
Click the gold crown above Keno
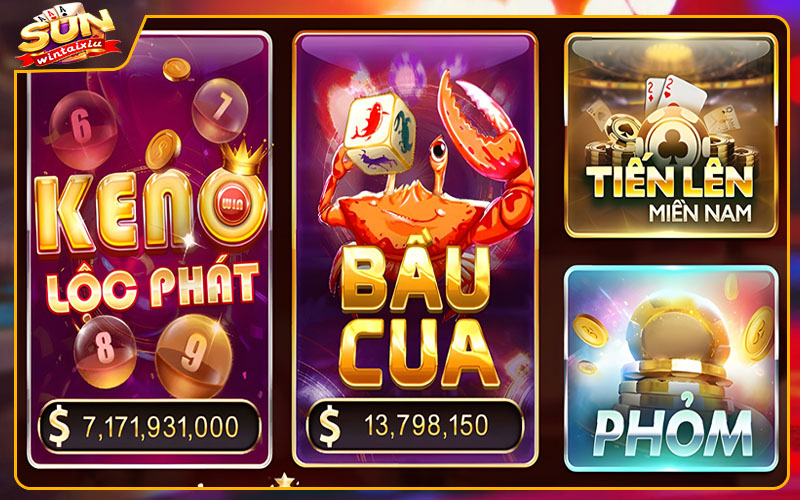[243, 157]
